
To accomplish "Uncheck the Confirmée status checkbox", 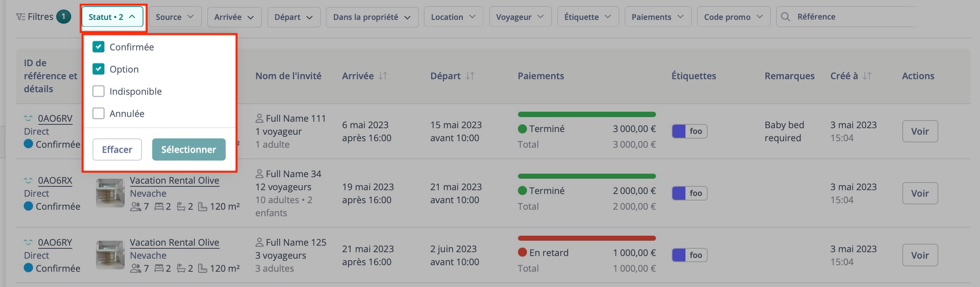I will 99,46.
